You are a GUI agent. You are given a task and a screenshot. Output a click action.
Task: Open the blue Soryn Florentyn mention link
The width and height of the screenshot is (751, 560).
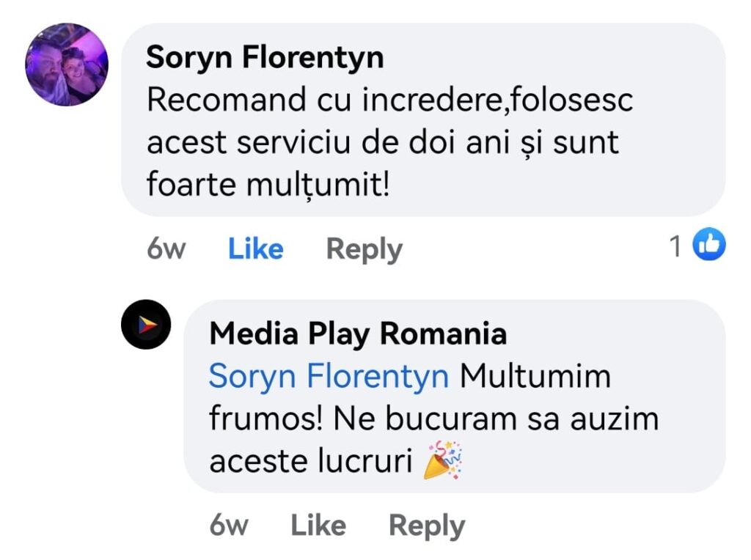(329, 377)
